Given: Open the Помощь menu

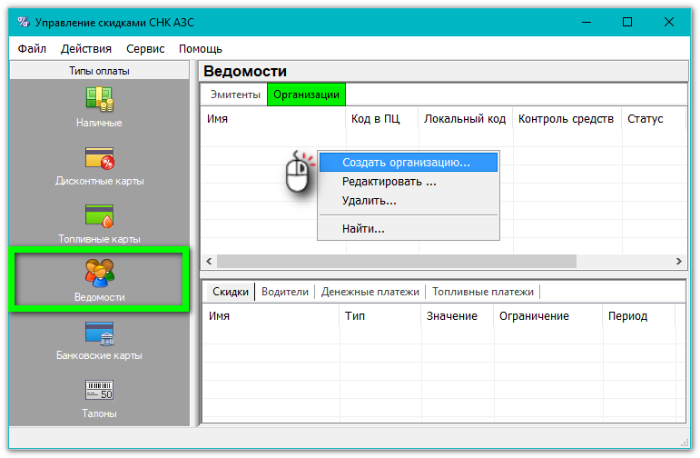Looking at the screenshot, I should (200, 49).
